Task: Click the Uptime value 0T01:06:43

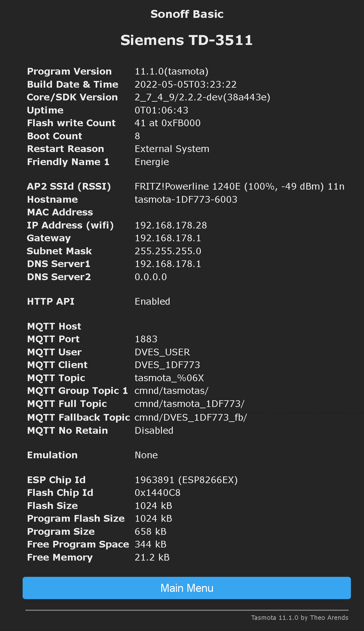Action: click(x=161, y=110)
